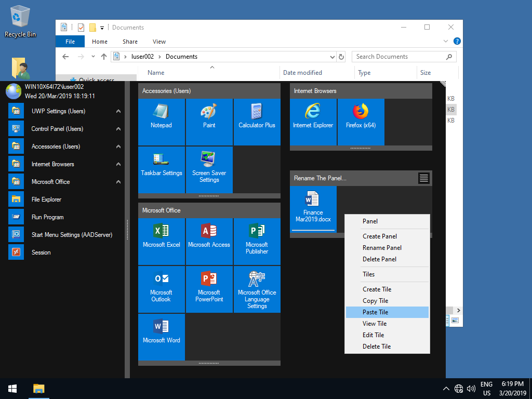Collapse the Microsoft Office sidebar group
This screenshot has width=532, height=399.
tap(118, 182)
